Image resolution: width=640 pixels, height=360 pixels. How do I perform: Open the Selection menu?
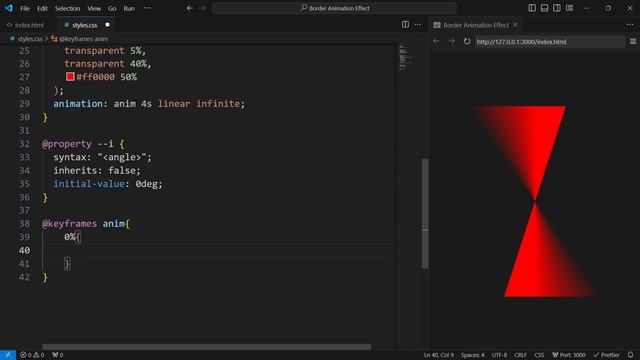click(67, 8)
